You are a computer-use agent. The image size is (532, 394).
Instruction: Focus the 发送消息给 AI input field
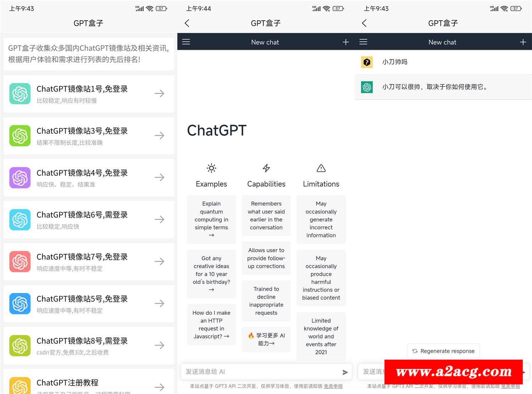[x=261, y=372]
